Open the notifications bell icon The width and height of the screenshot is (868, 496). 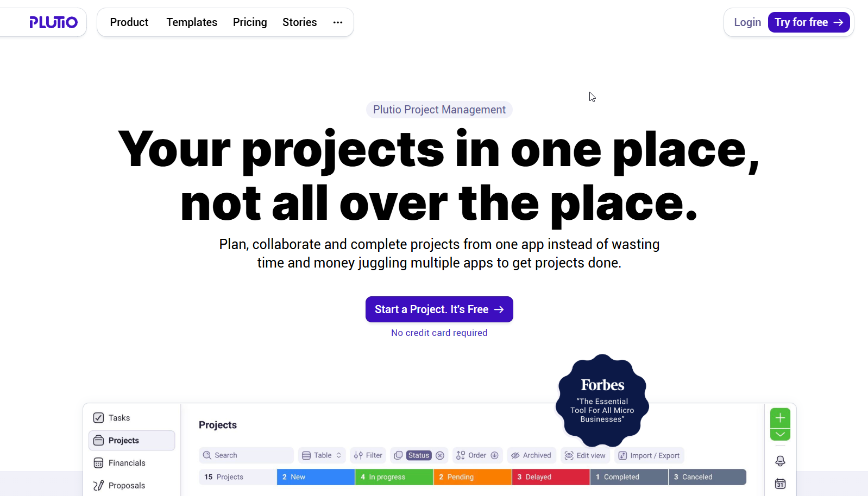pyautogui.click(x=780, y=461)
